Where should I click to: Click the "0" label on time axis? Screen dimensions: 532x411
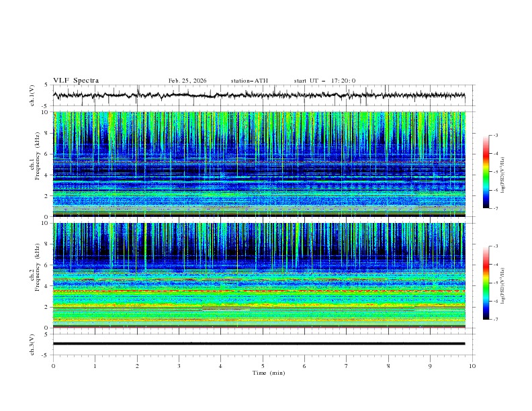[53, 366]
